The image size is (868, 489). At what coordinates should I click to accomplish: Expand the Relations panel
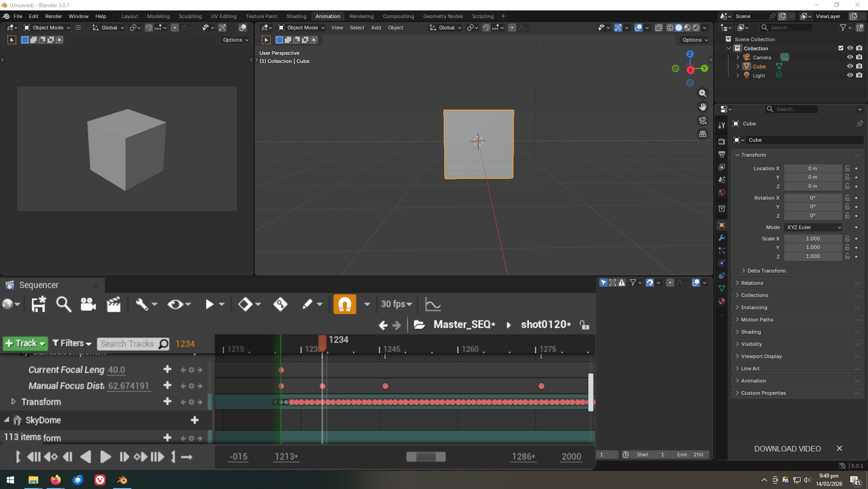click(x=752, y=283)
